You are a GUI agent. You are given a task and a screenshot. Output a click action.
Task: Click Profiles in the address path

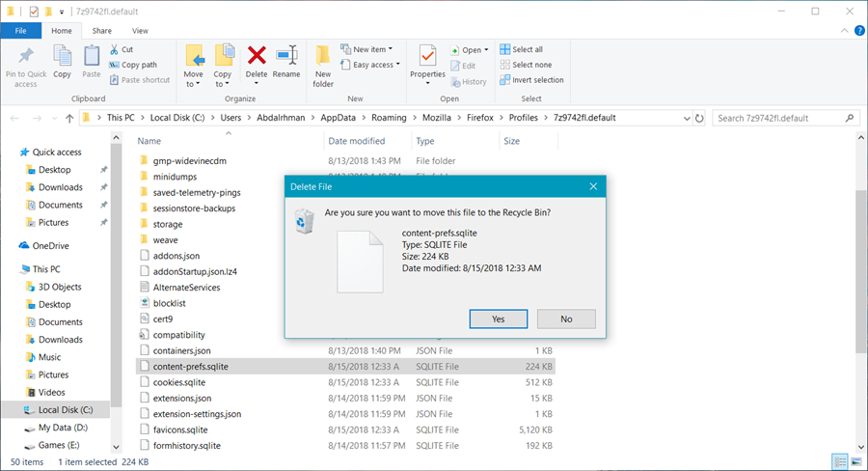coord(523,118)
